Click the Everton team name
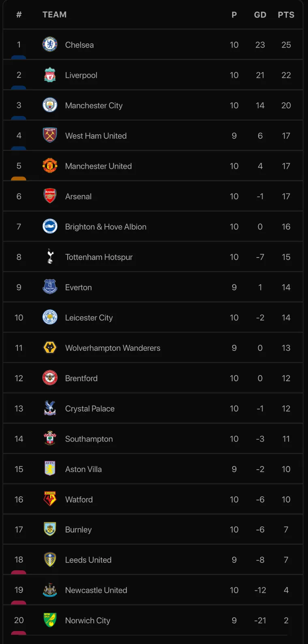 tap(79, 288)
